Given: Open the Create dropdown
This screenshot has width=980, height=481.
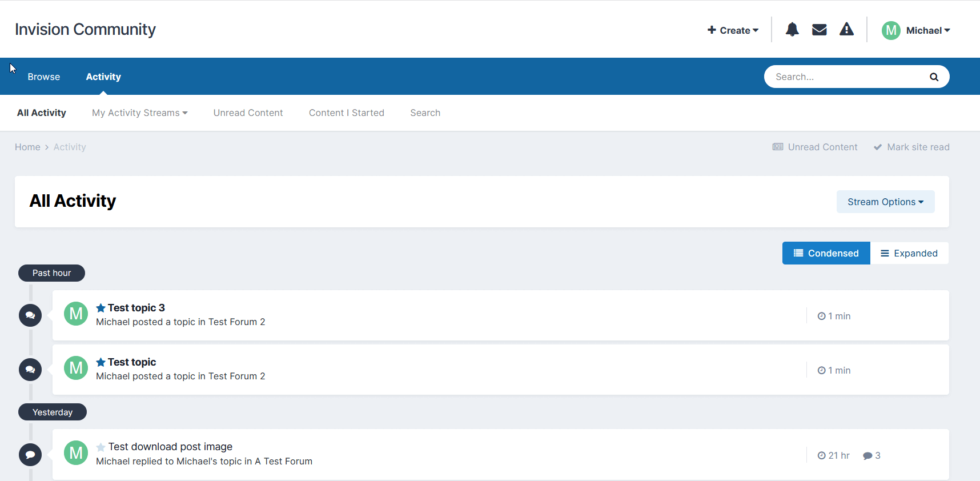Looking at the screenshot, I should click(733, 30).
